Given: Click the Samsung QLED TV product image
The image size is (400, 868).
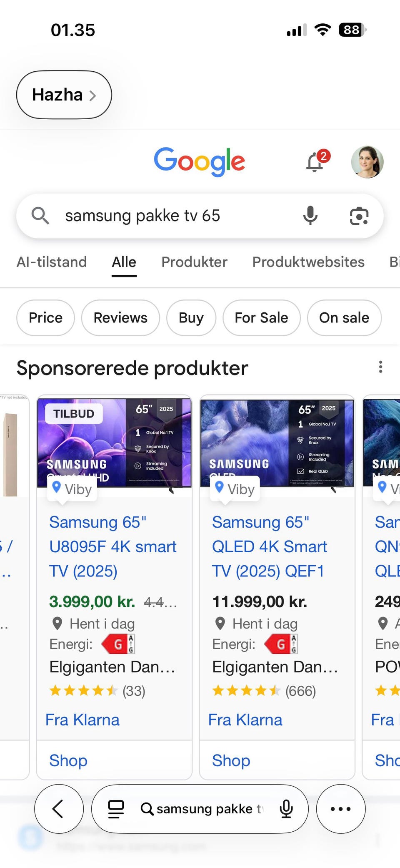Looking at the screenshot, I should coord(277,443).
